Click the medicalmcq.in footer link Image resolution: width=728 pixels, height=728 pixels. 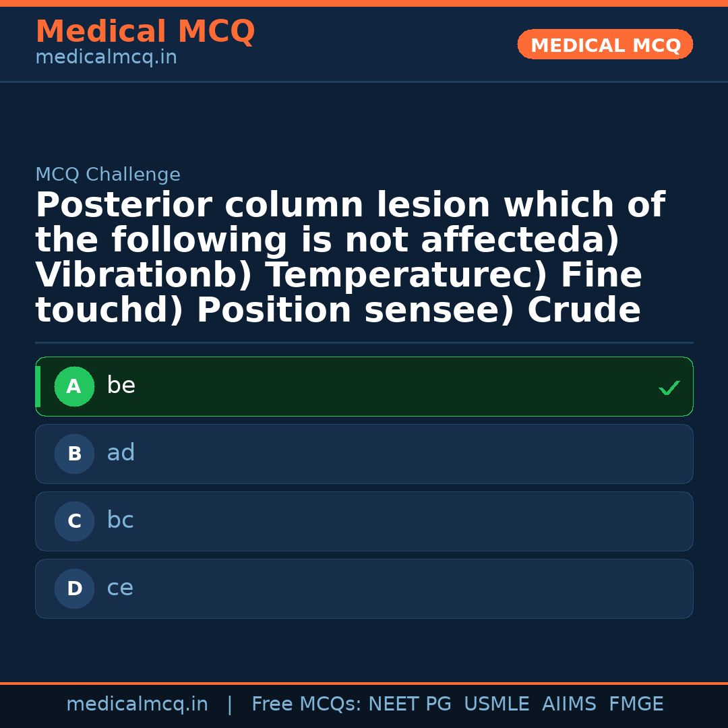point(138,704)
